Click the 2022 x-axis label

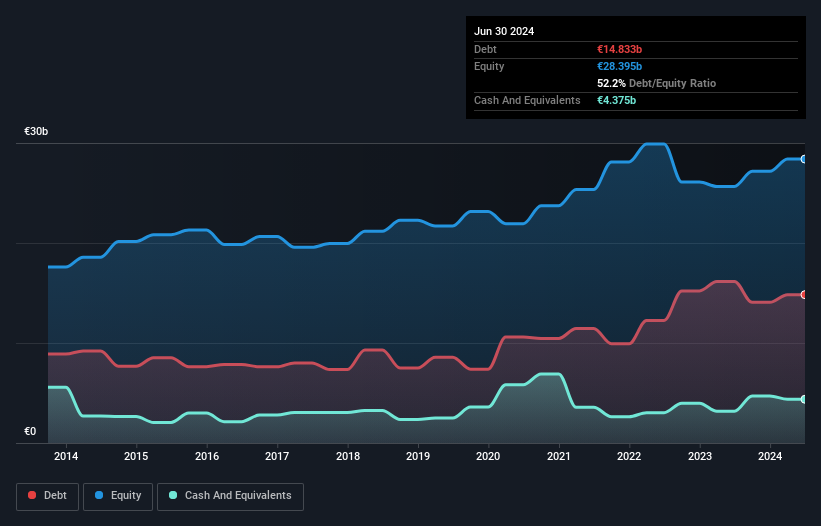pos(629,456)
